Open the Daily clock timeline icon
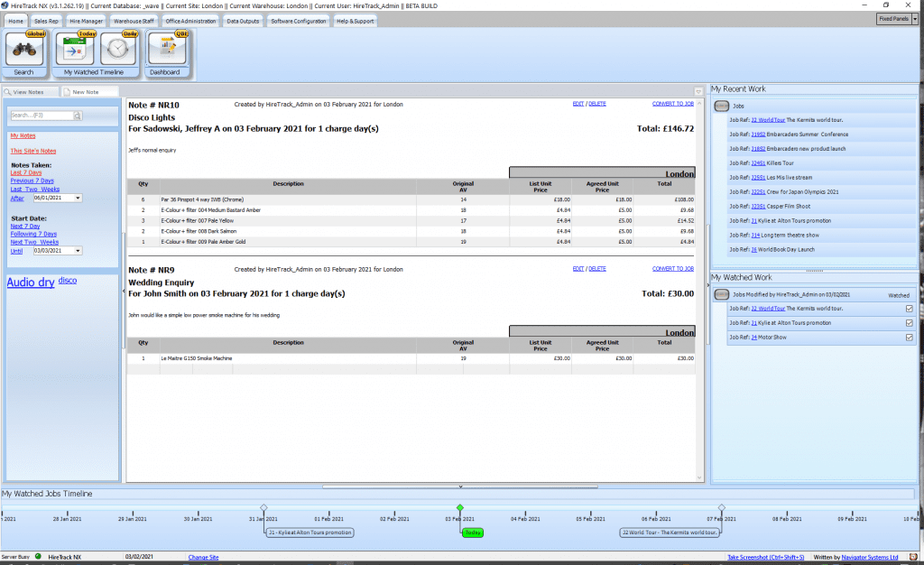 pos(118,50)
